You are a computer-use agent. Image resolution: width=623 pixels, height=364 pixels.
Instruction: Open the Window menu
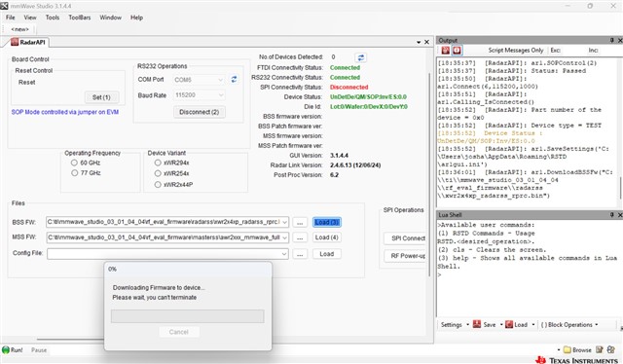[x=110, y=18]
